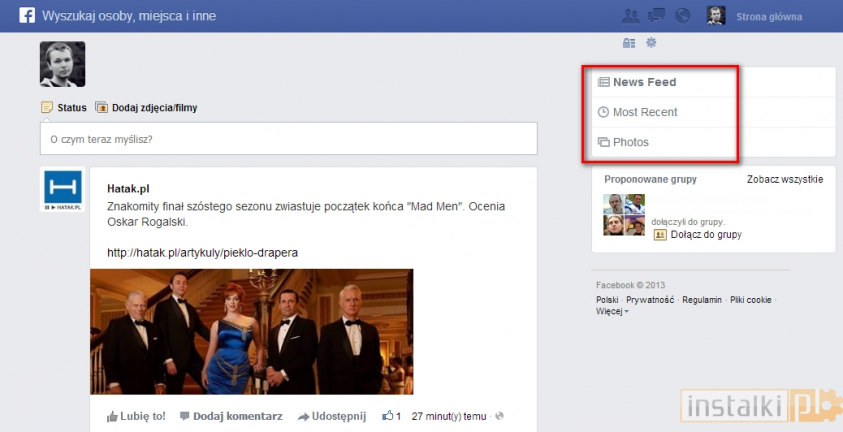Open '27 minut(y) temu' timestamp
843x432 pixels.
(x=448, y=416)
